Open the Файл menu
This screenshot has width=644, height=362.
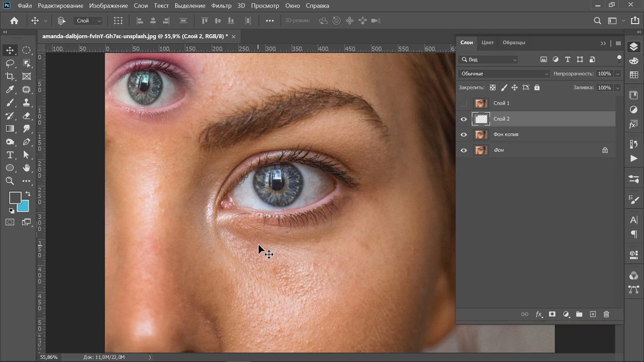(25, 6)
